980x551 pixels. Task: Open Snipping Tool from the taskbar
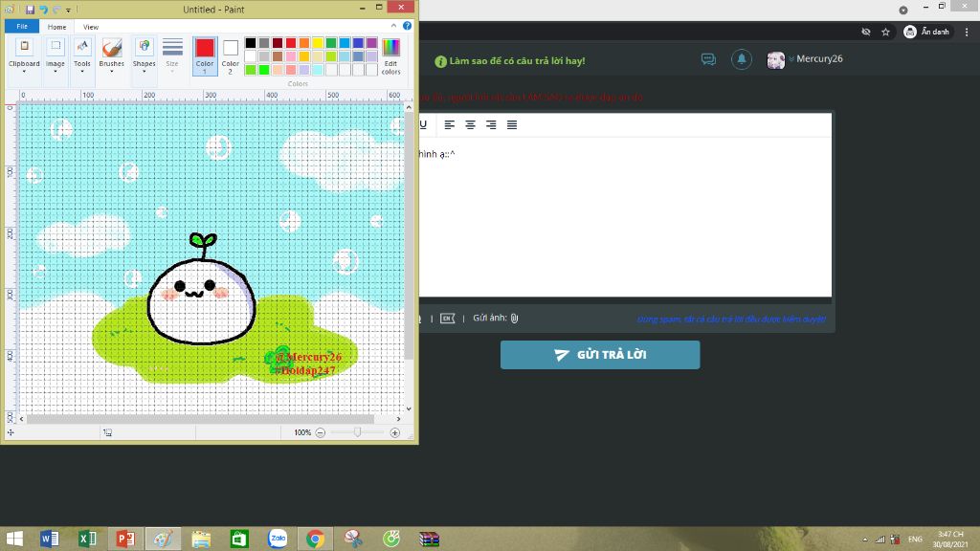click(353, 539)
